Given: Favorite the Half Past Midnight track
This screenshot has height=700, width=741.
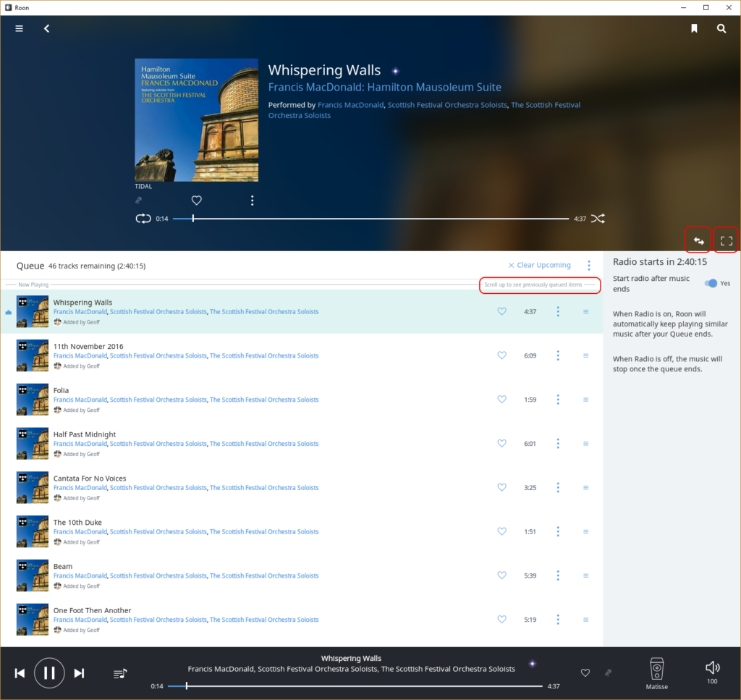Looking at the screenshot, I should coord(502,443).
